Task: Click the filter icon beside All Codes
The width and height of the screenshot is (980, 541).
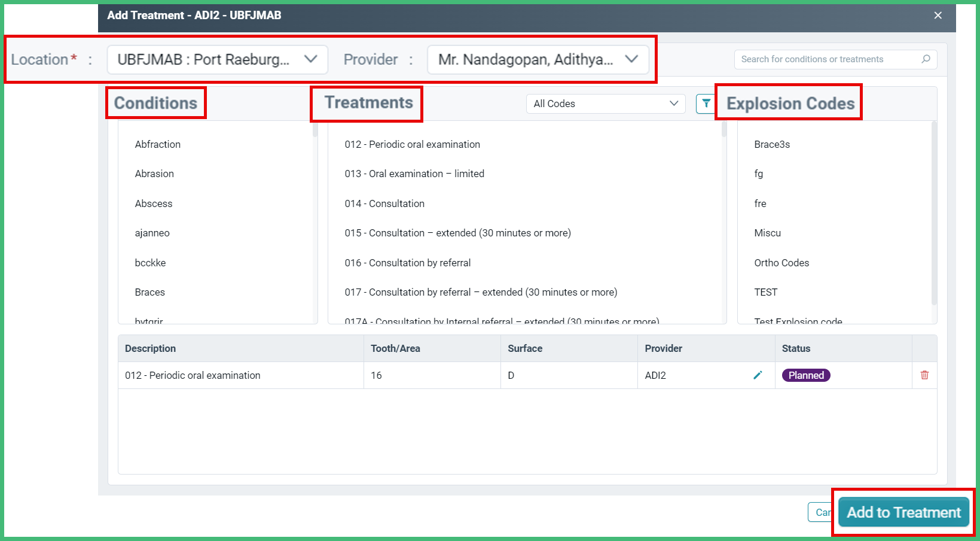Action: tap(706, 103)
